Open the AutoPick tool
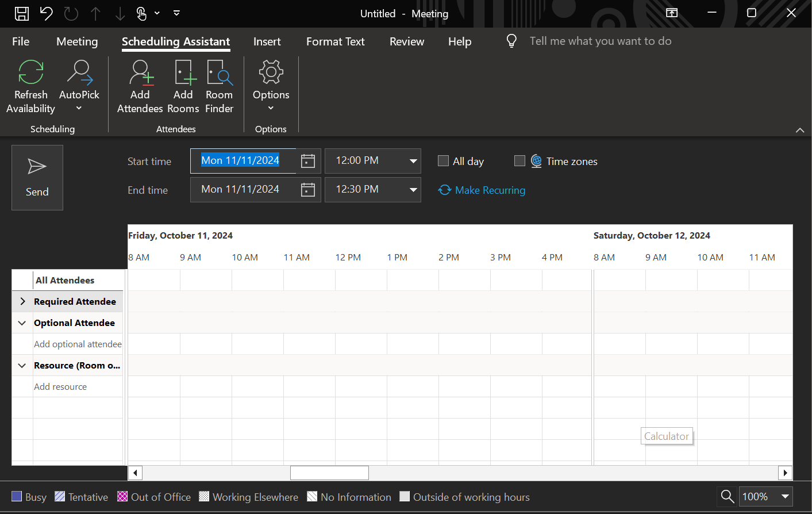 (x=79, y=73)
